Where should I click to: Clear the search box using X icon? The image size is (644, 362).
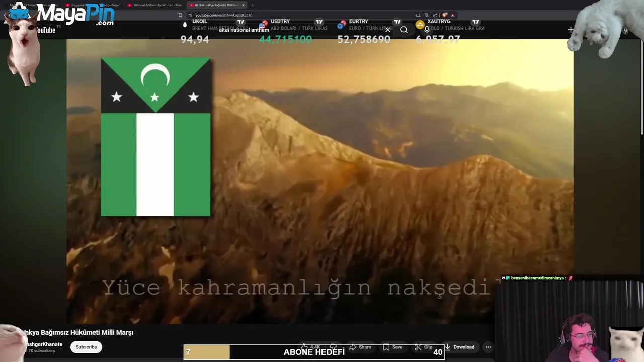coord(388,30)
